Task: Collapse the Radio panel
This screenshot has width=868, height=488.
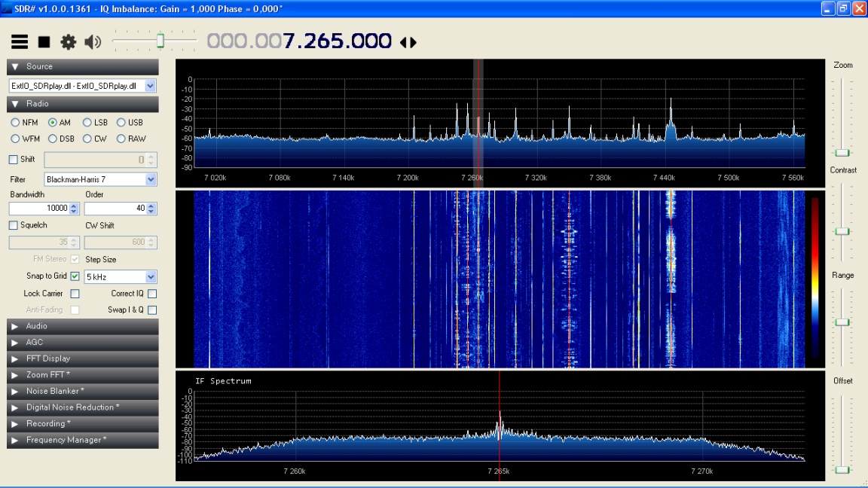Action: tap(82, 104)
